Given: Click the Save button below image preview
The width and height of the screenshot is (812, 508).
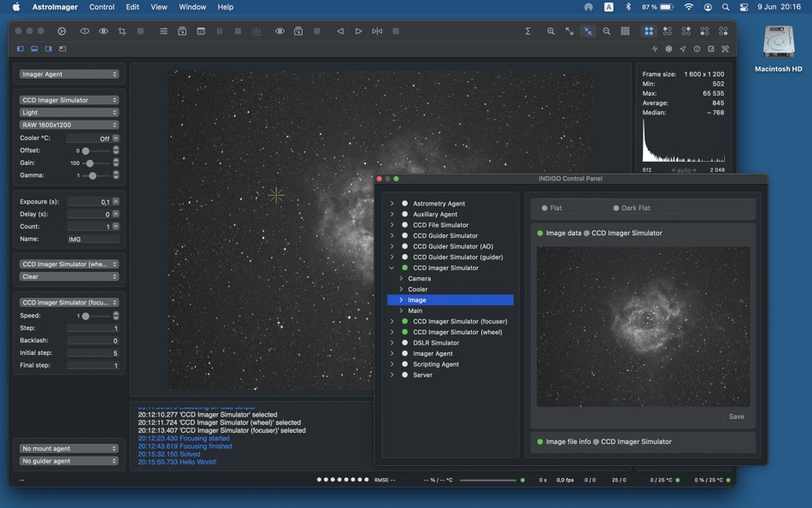Looking at the screenshot, I should pyautogui.click(x=736, y=416).
